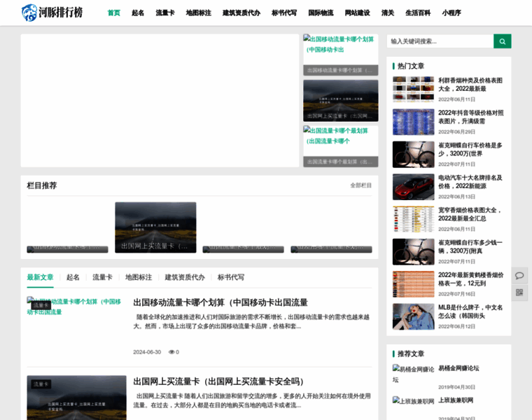The image size is (532, 420).
Task: Open recommended article 易桶金网赚论坛 title
Action: pos(458,368)
